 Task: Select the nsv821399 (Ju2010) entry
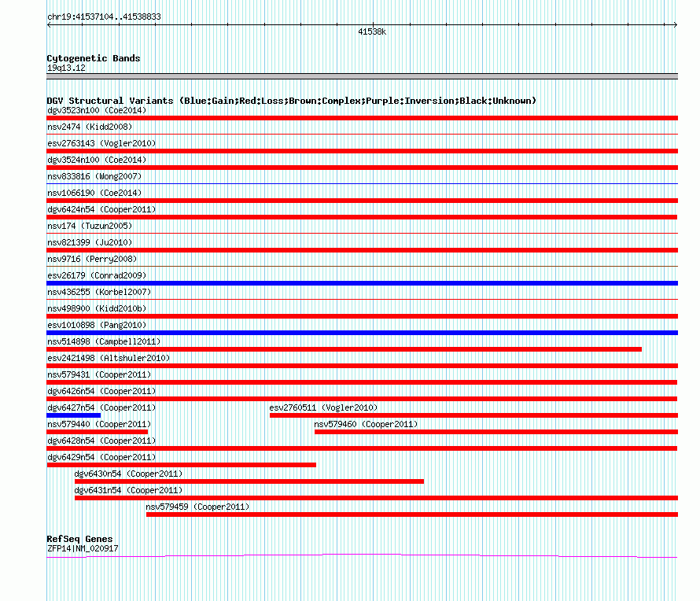click(90, 242)
